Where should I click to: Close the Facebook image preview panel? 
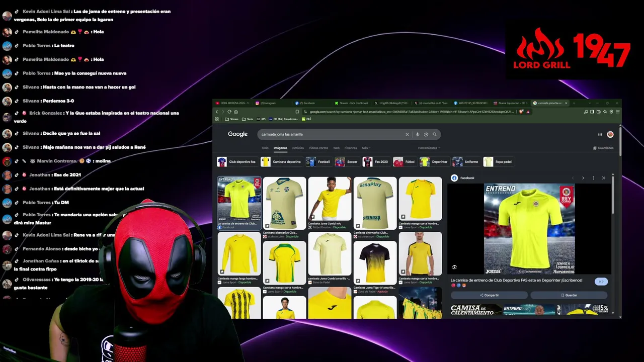604,178
